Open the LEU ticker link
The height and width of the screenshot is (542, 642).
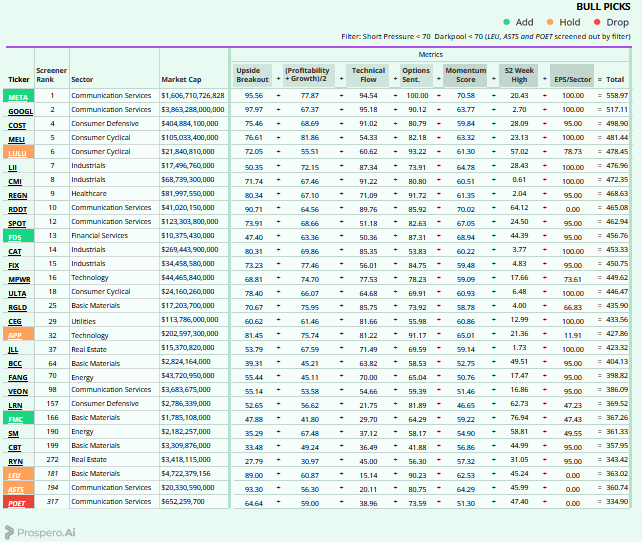point(14,475)
